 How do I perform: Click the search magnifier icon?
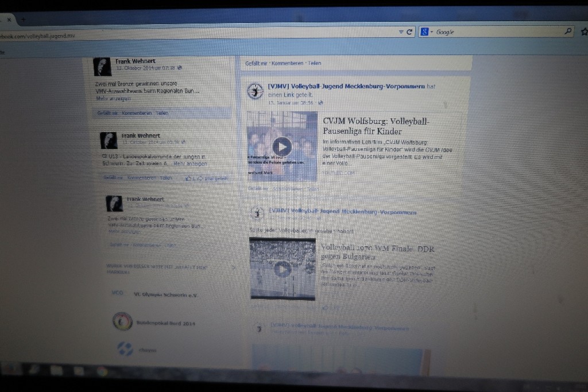(x=568, y=32)
